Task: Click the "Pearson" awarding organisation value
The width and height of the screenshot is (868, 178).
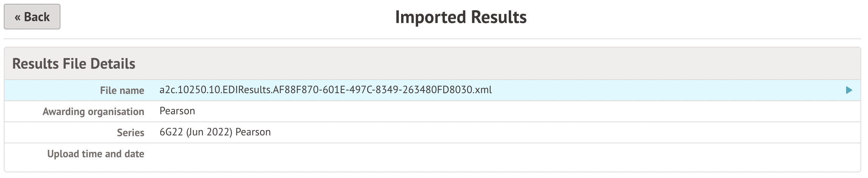Action: click(177, 111)
